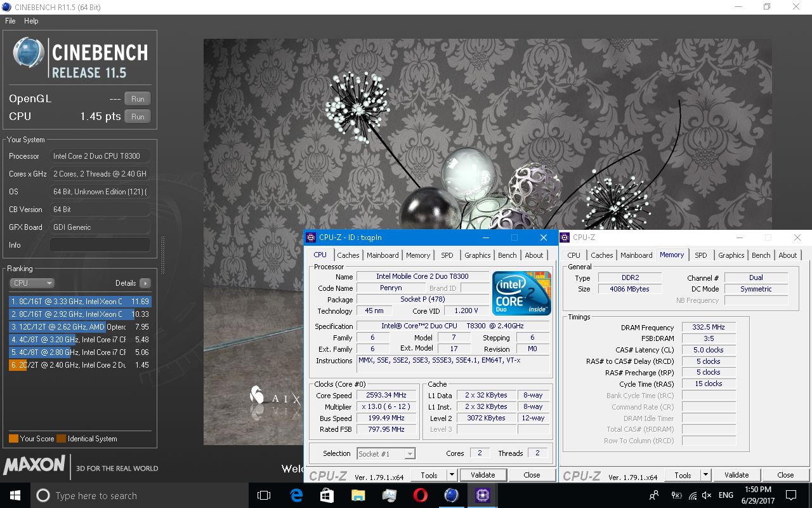Select ranking row 12C/12T @ 2.62 GHz AMD
Screen dimensions: 812x508
click(80, 327)
